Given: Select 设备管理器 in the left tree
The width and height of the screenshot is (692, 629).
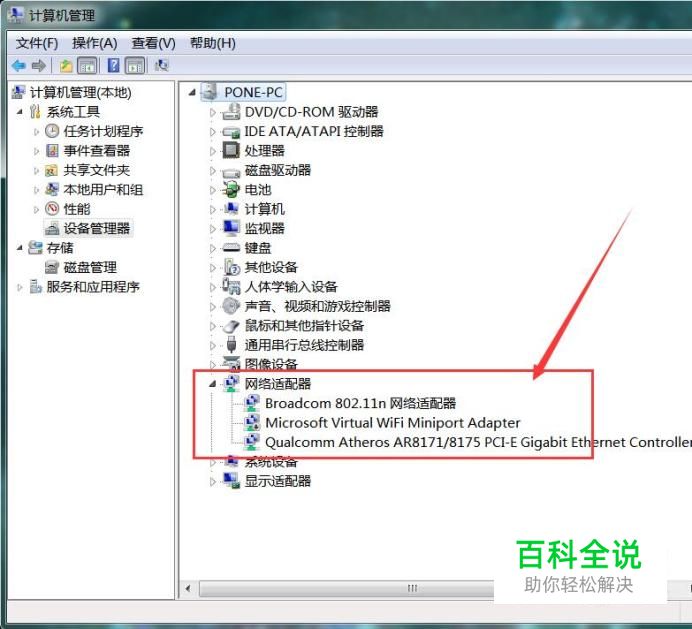Looking at the screenshot, I should (97, 228).
